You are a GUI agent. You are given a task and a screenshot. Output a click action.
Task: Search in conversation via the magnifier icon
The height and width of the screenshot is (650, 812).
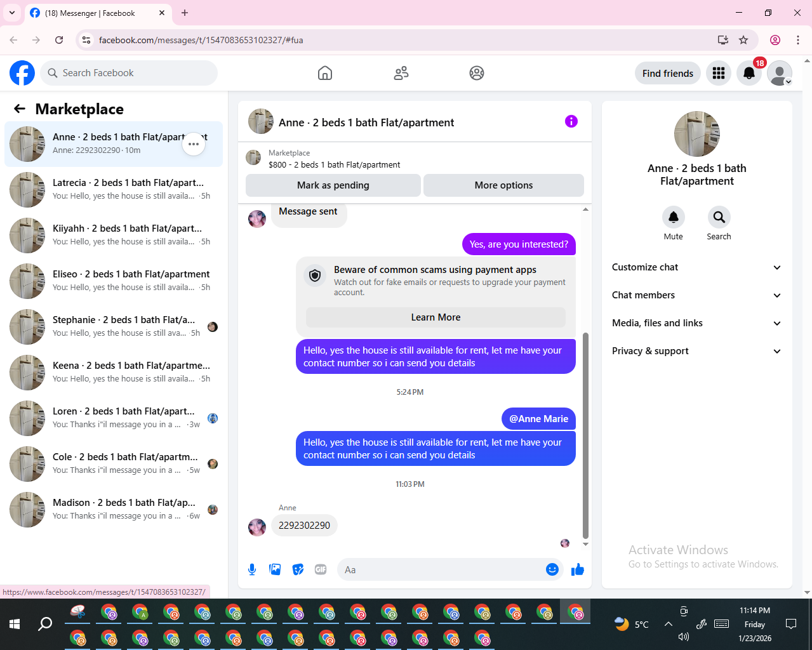719,217
